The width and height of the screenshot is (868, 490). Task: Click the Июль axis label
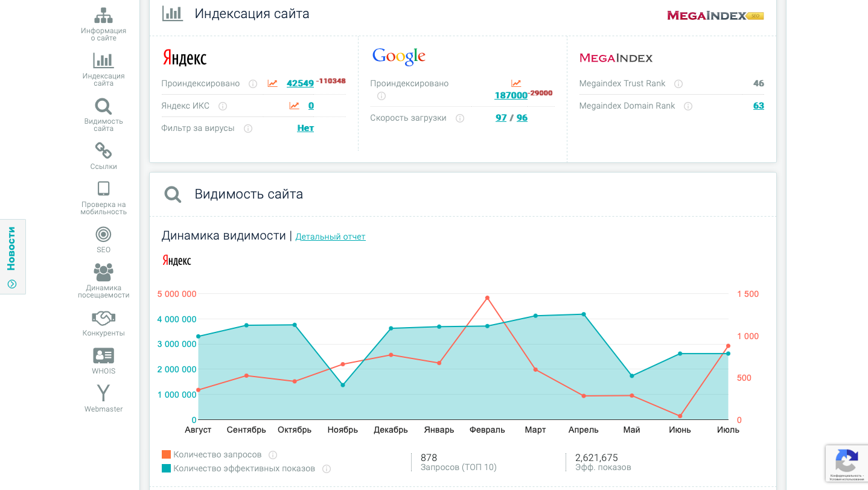pos(728,430)
